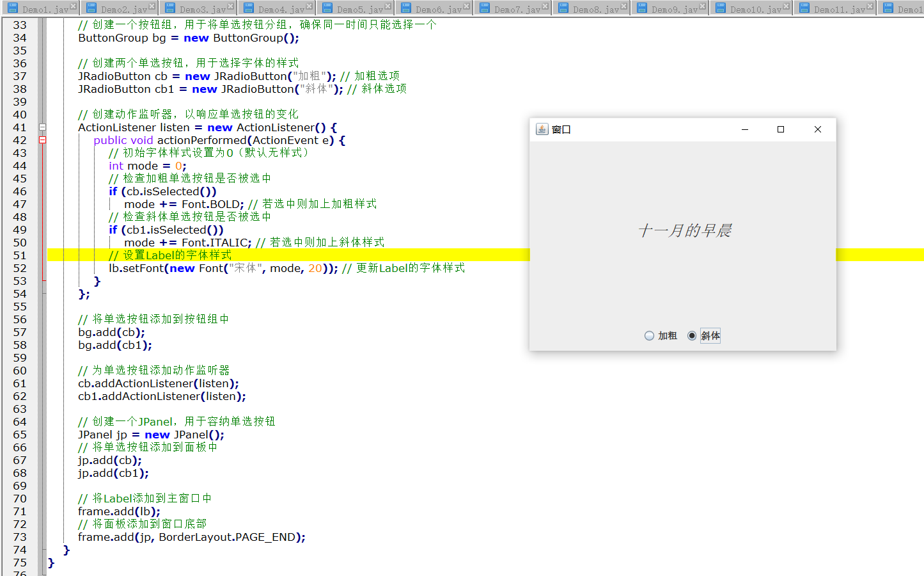Select the 加粗 radio button

(x=650, y=336)
